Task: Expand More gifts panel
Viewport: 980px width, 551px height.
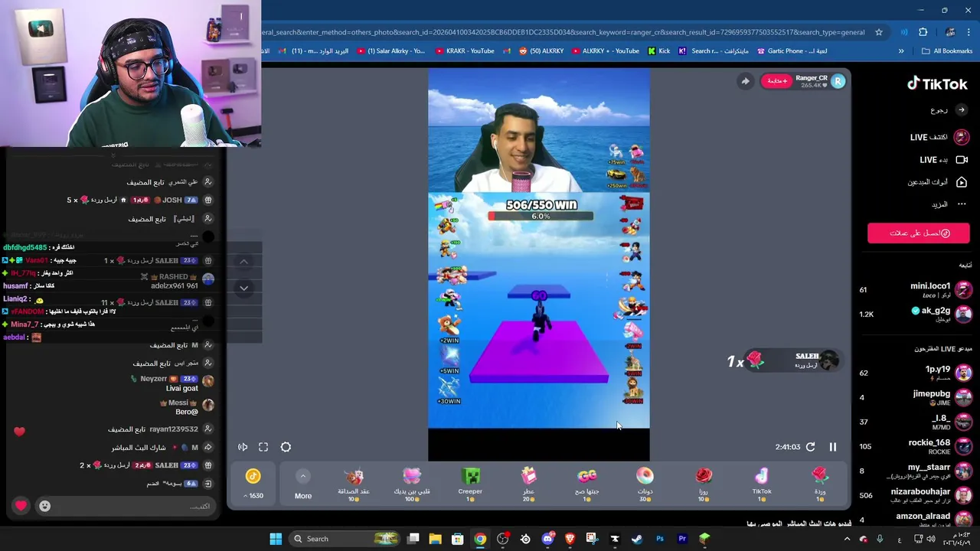Action: click(303, 485)
